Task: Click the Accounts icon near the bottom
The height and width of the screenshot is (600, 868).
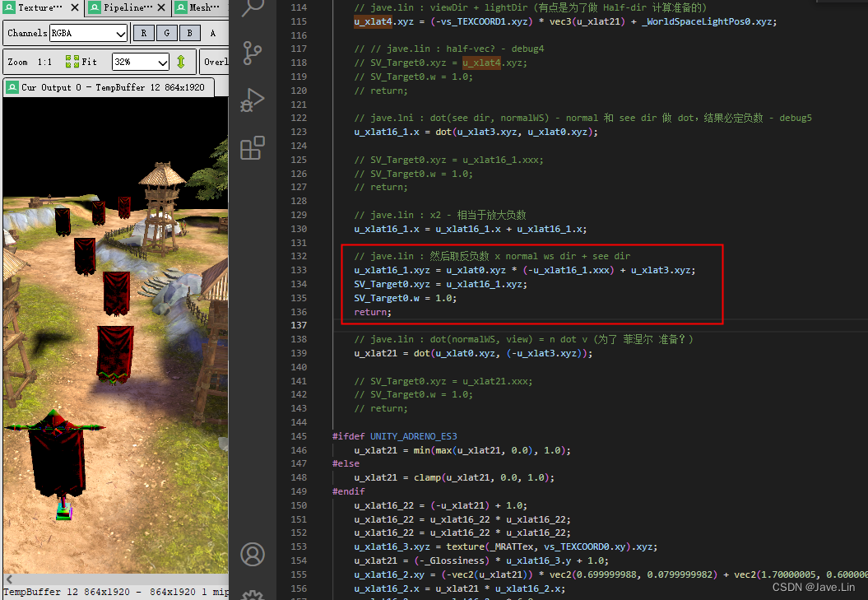Action: tap(253, 555)
